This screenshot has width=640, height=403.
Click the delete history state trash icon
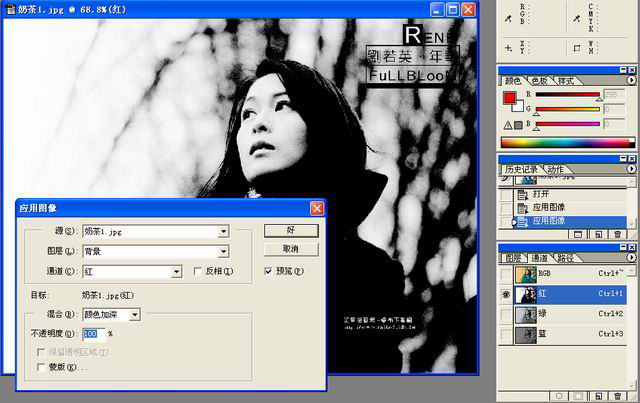click(x=618, y=233)
